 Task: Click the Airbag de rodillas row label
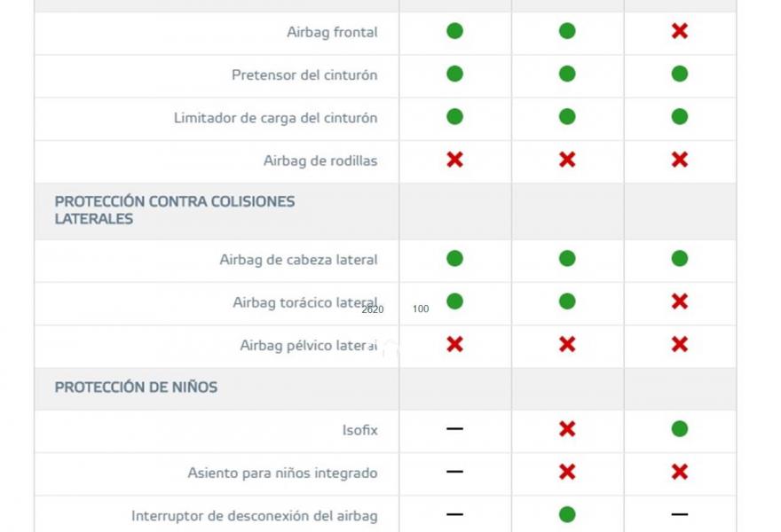pyautogui.click(x=319, y=160)
